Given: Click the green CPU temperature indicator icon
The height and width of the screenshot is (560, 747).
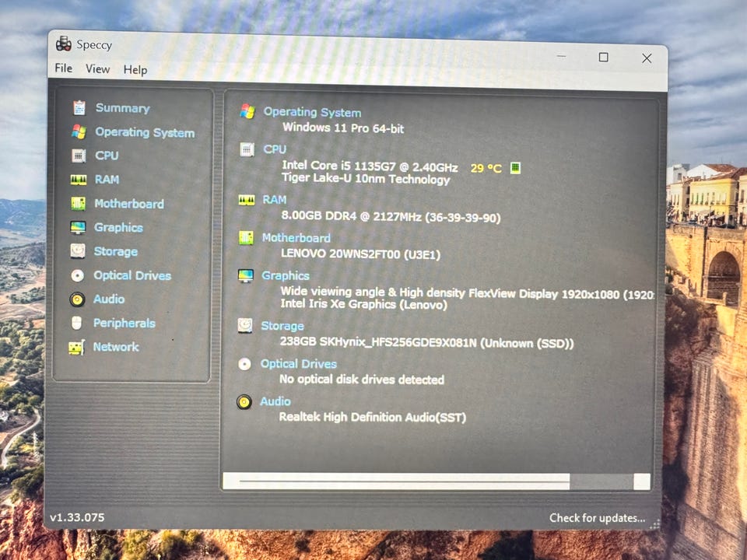Looking at the screenshot, I should [515, 168].
